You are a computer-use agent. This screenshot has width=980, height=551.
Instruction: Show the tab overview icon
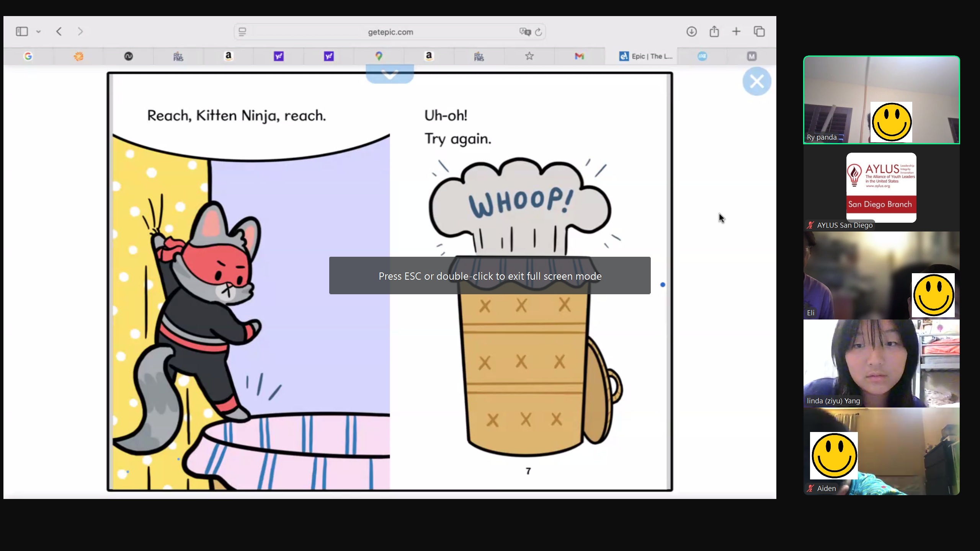759,31
